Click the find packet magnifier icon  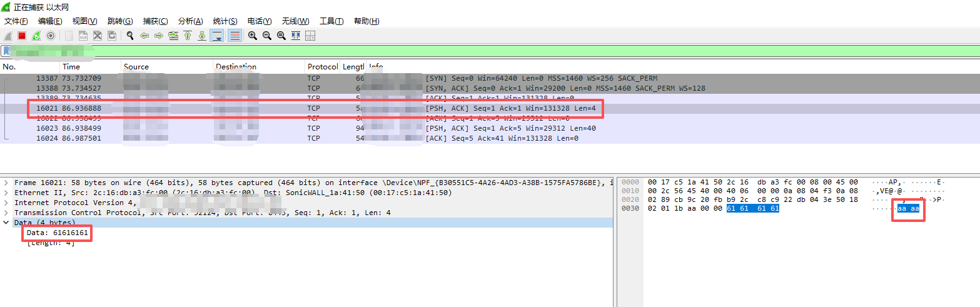point(129,36)
